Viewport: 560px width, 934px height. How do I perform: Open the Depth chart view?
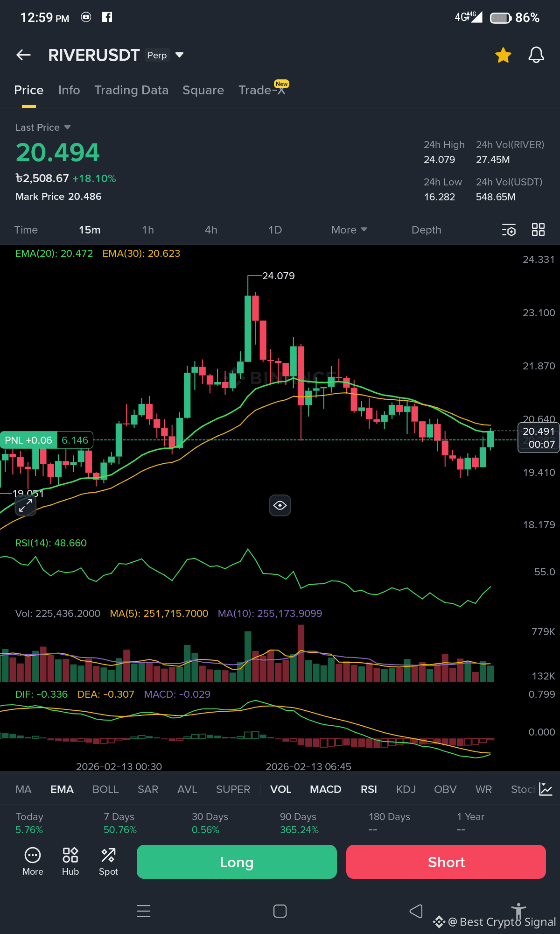[427, 230]
